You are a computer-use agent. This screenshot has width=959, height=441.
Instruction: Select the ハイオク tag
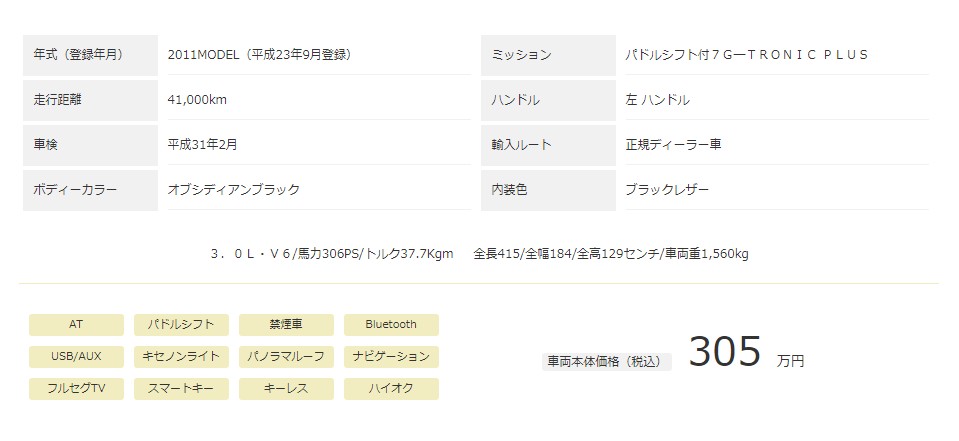pyautogui.click(x=391, y=389)
